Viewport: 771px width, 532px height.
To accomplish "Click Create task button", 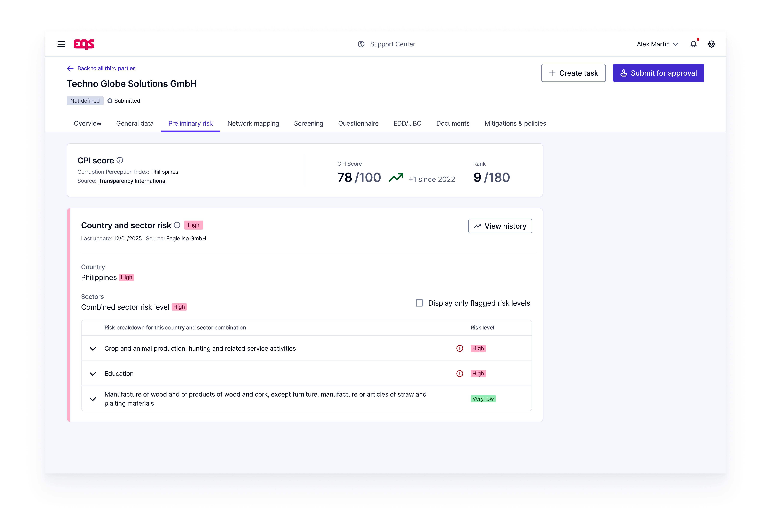I will point(573,73).
